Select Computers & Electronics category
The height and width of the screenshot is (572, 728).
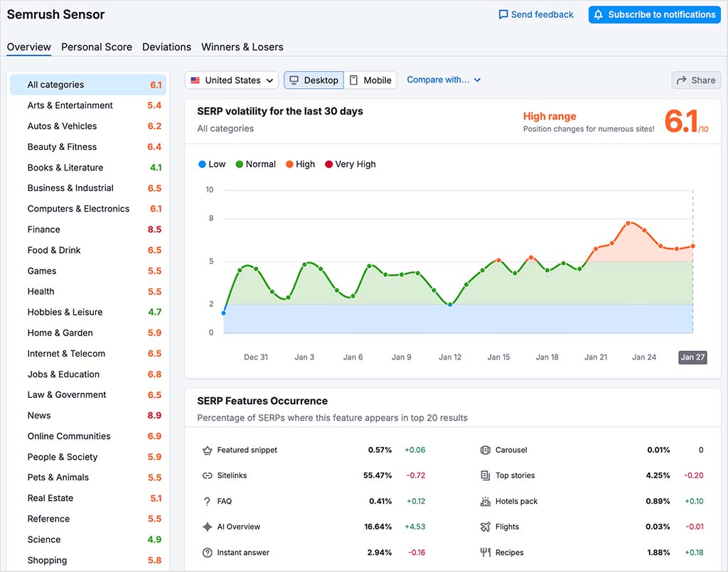tap(88, 209)
